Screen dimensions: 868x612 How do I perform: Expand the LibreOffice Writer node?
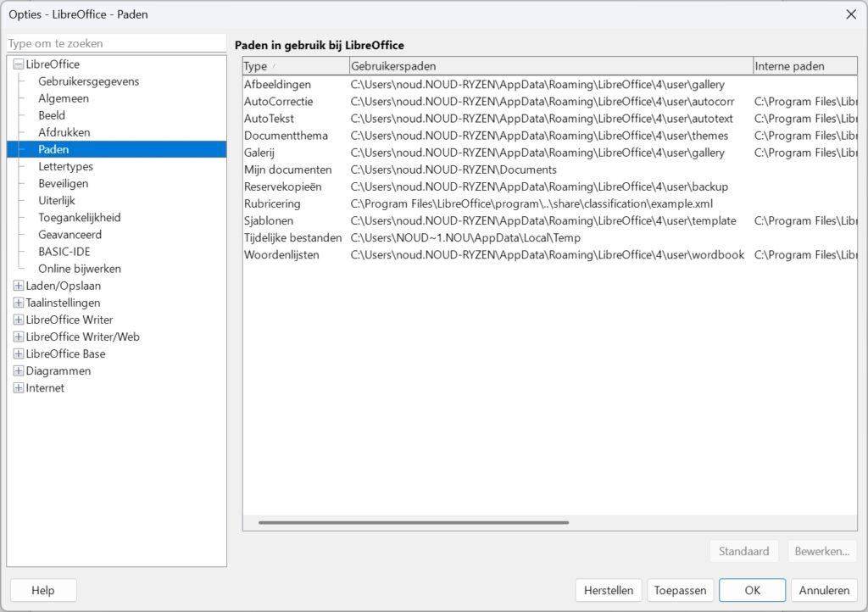19,320
